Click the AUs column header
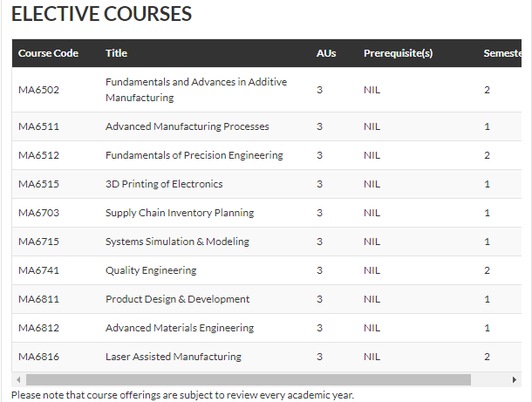Image resolution: width=532 pixels, height=402 pixels. [325, 53]
